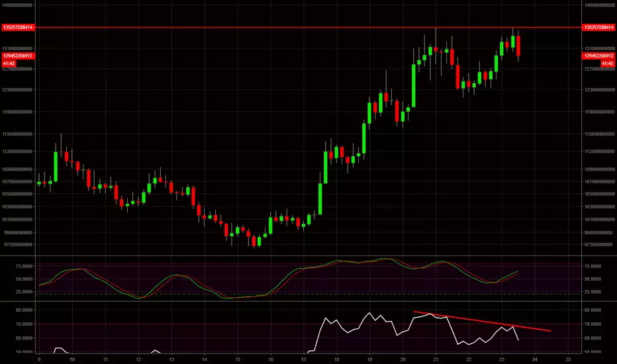Image resolution: width=617 pixels, height=364 pixels.
Task: Click stochastic 75.0000 level on left axis
Action: pyautogui.click(x=24, y=267)
